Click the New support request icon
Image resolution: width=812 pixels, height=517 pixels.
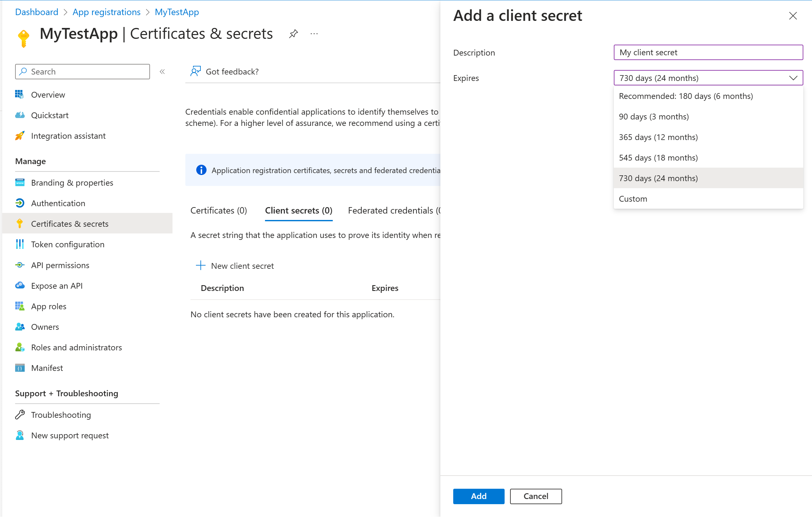[20, 435]
